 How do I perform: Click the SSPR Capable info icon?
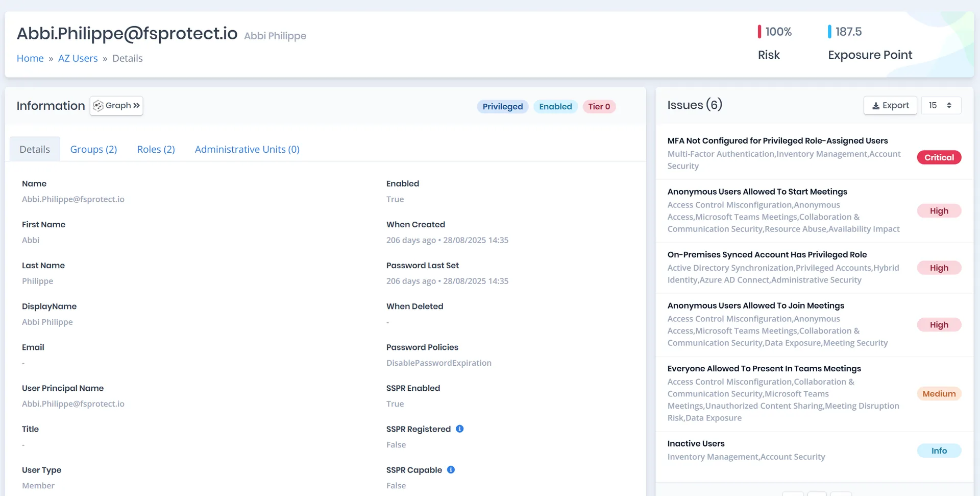(x=451, y=470)
